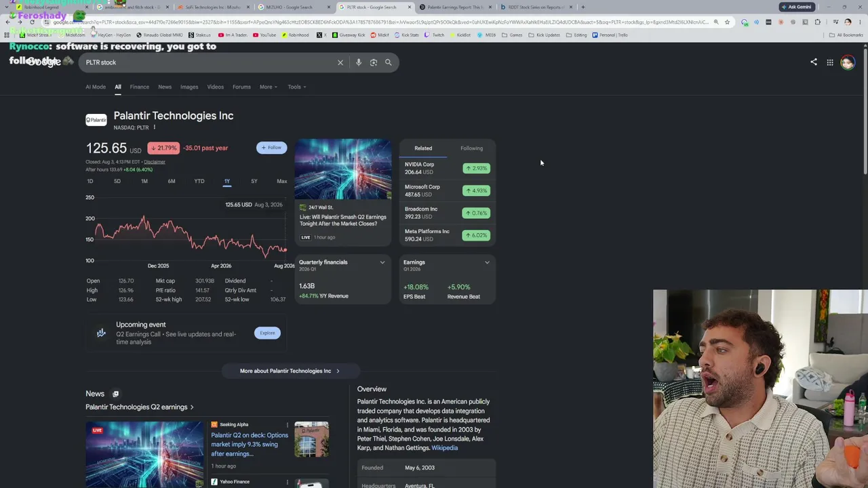Follow the Palantir stock
Image resolution: width=868 pixels, height=488 pixels.
click(271, 148)
